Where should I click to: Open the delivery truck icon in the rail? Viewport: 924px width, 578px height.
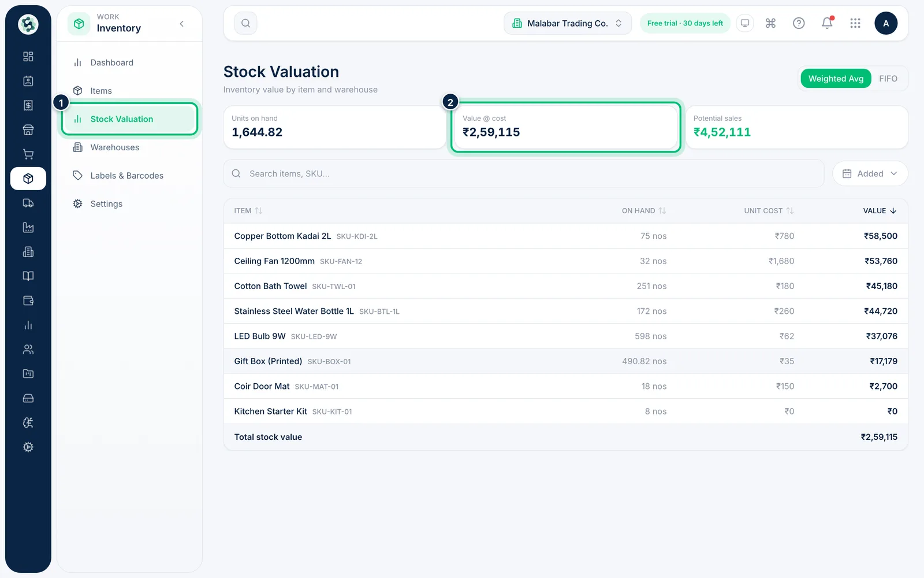pos(28,203)
